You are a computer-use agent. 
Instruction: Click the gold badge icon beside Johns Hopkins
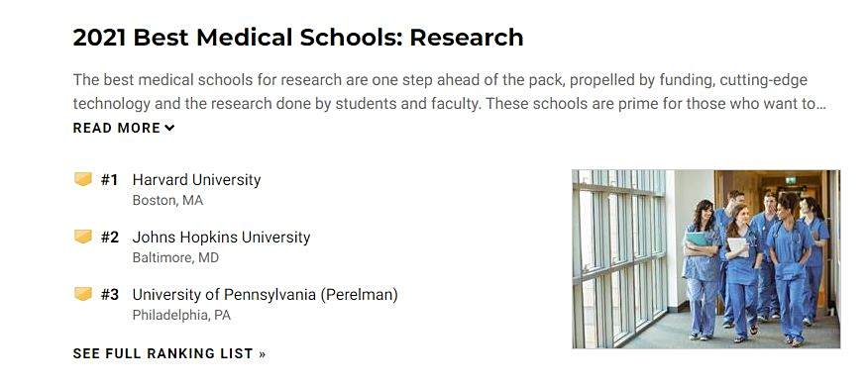click(x=83, y=237)
